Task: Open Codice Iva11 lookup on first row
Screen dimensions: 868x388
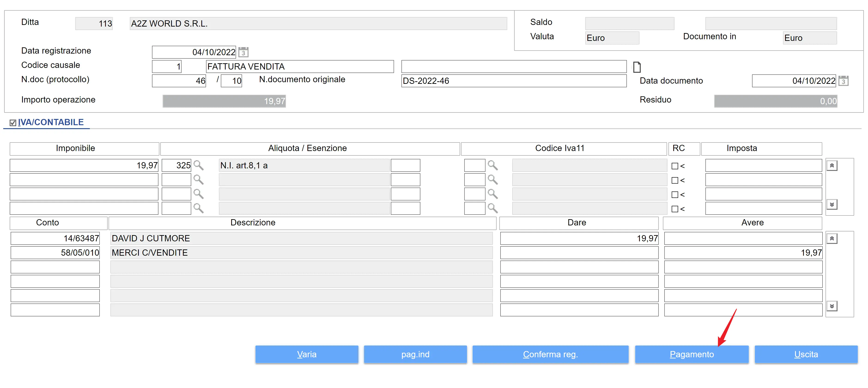Action: pos(493,165)
